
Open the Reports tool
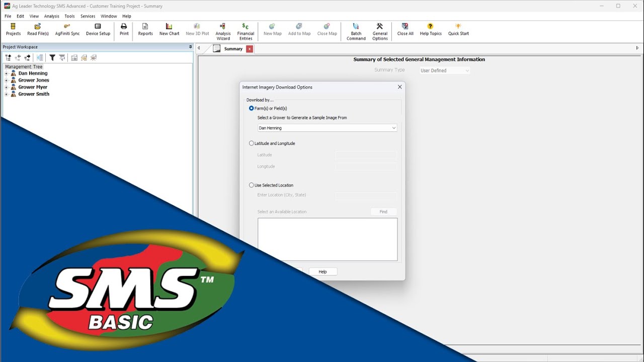pos(145,30)
